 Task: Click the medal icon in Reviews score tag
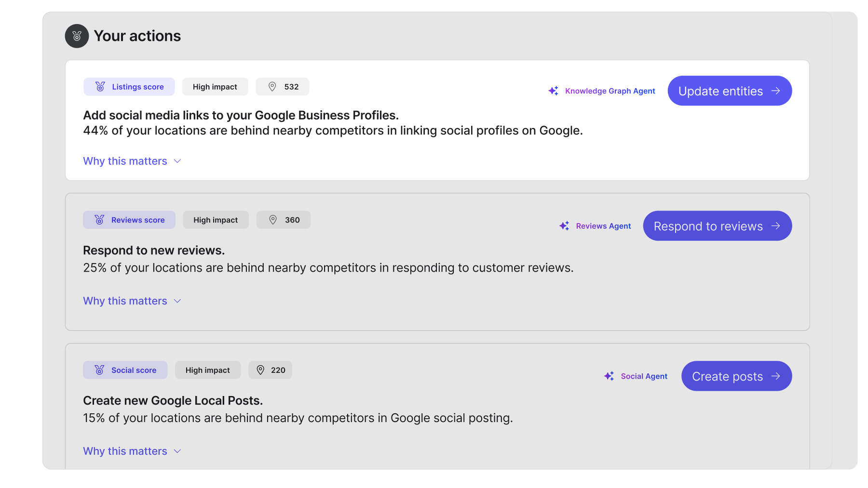(99, 220)
